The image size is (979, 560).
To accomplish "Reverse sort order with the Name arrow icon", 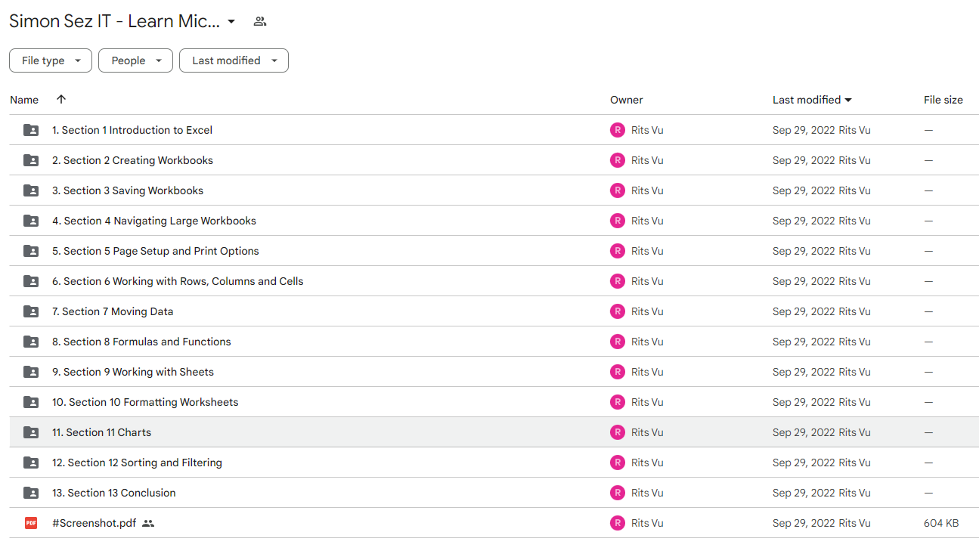I will click(61, 100).
